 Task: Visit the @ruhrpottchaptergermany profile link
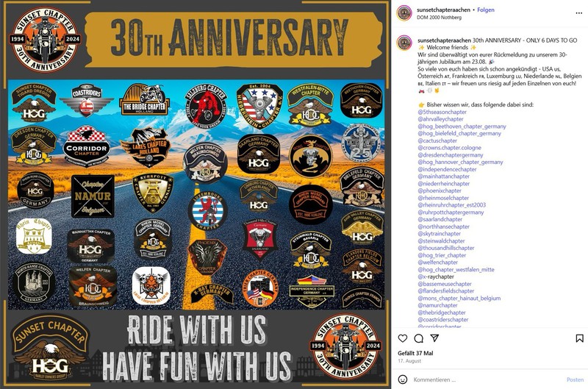(x=451, y=213)
